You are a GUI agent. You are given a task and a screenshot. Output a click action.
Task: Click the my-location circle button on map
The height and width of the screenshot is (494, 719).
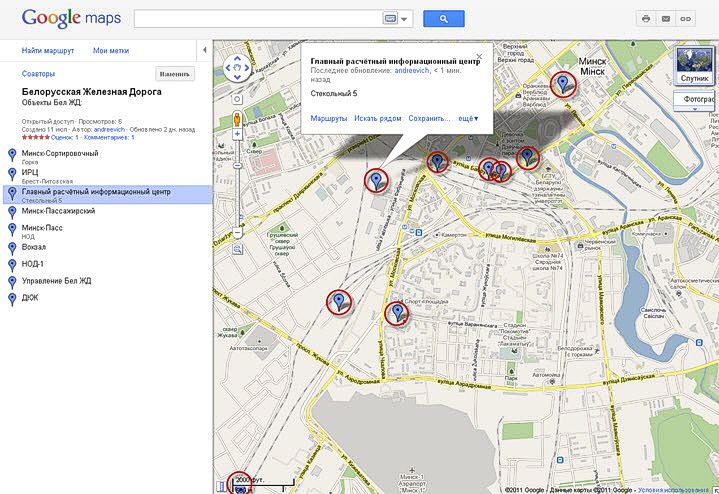pyautogui.click(x=237, y=99)
